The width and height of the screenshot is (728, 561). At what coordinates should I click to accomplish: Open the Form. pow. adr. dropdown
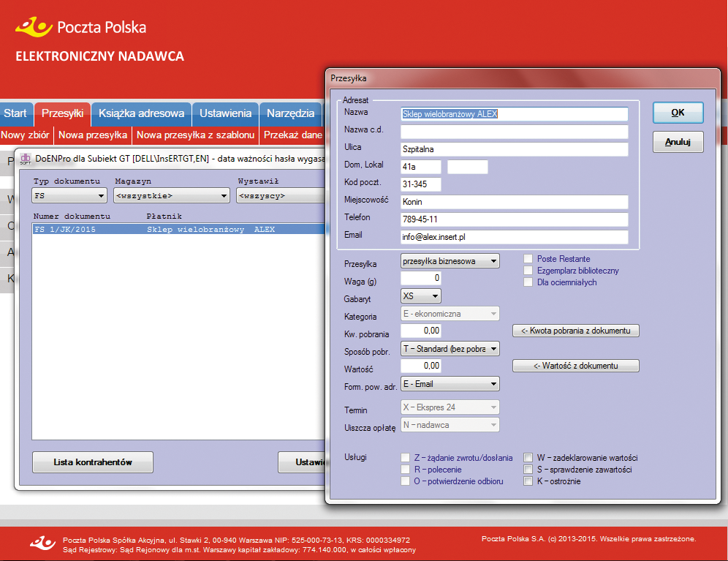point(450,384)
